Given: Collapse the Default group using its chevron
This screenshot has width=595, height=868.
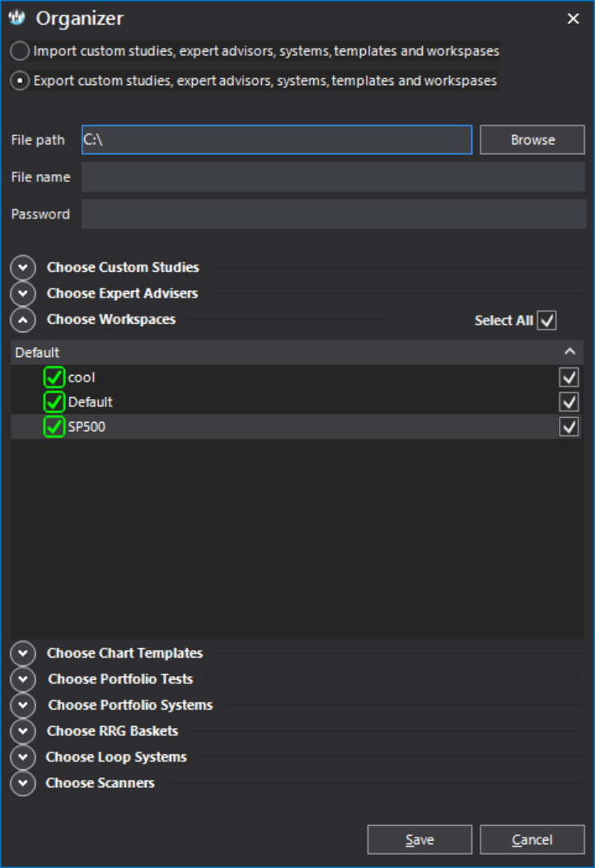Looking at the screenshot, I should coord(569,352).
